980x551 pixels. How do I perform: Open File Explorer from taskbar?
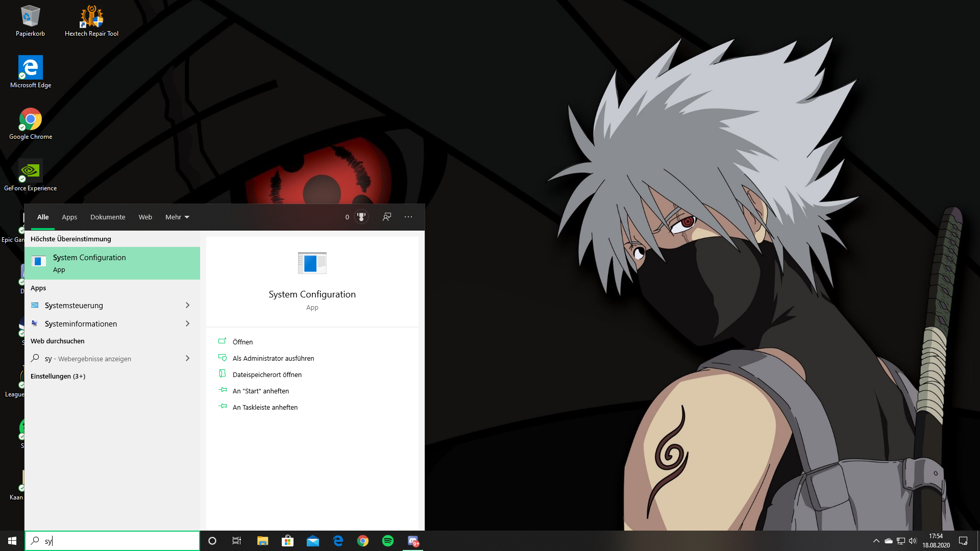pyautogui.click(x=262, y=541)
